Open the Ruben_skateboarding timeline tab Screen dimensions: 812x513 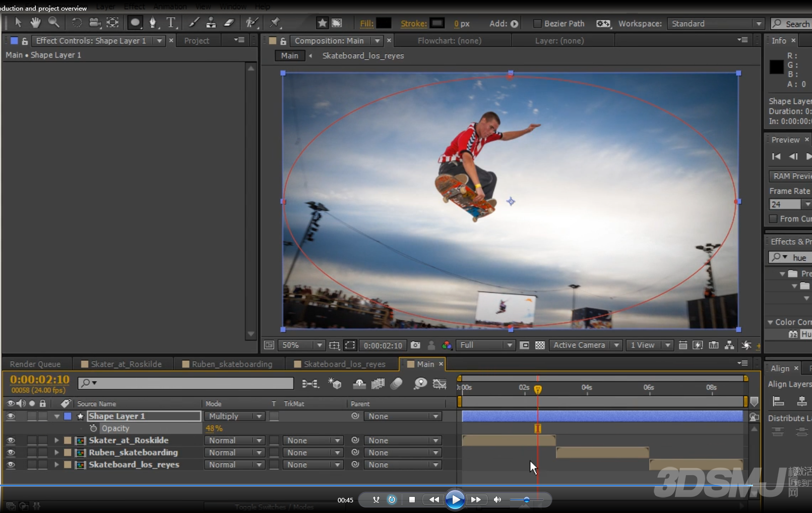[x=227, y=364]
